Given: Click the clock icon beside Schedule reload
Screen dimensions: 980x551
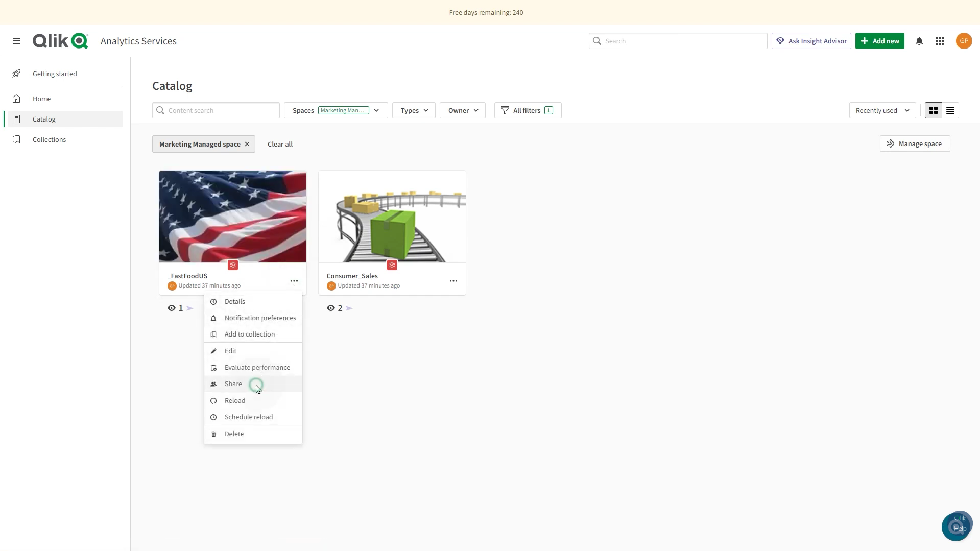Looking at the screenshot, I should pyautogui.click(x=213, y=417).
